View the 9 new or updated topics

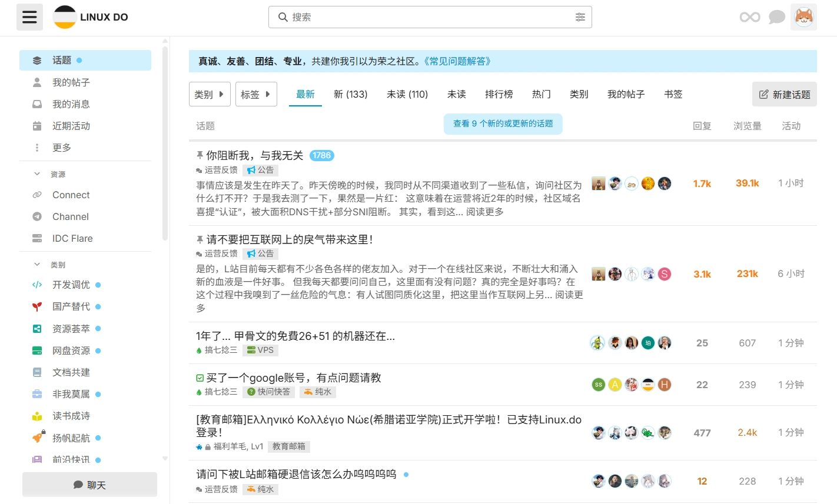[x=503, y=124]
